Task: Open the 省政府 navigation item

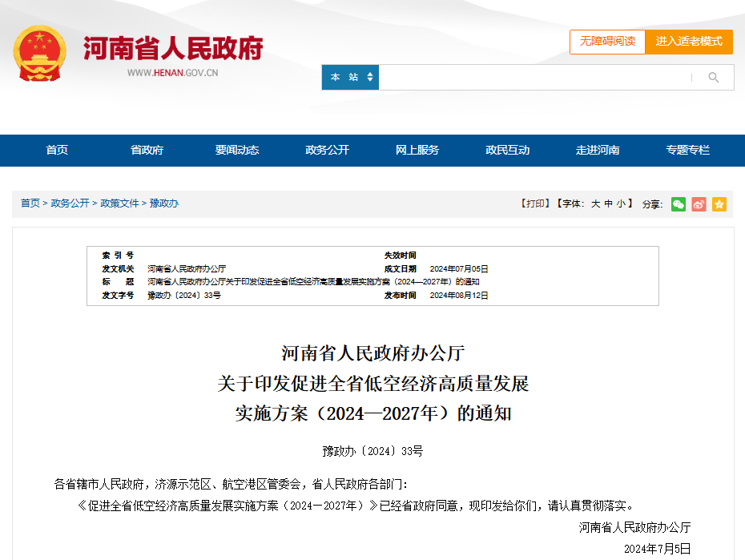Action: click(147, 150)
